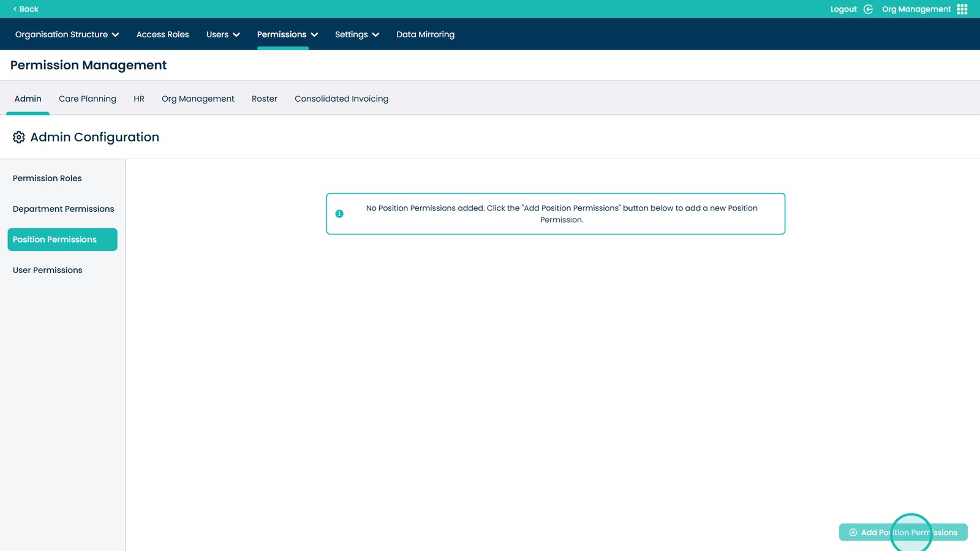Expand the Organisation Structure dropdown

pos(67,34)
